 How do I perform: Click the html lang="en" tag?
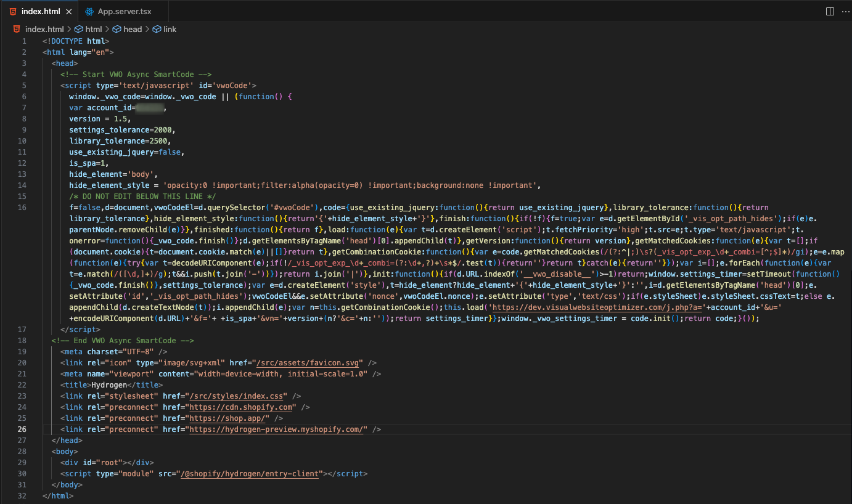click(78, 52)
